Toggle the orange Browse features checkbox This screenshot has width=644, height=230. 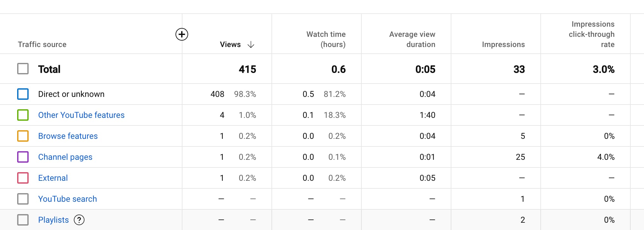pyautogui.click(x=23, y=136)
